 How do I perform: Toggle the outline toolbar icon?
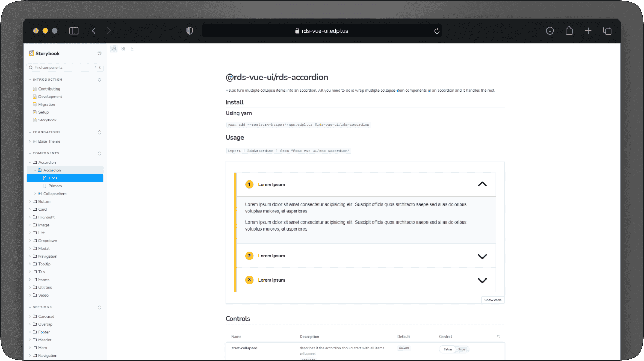133,48
